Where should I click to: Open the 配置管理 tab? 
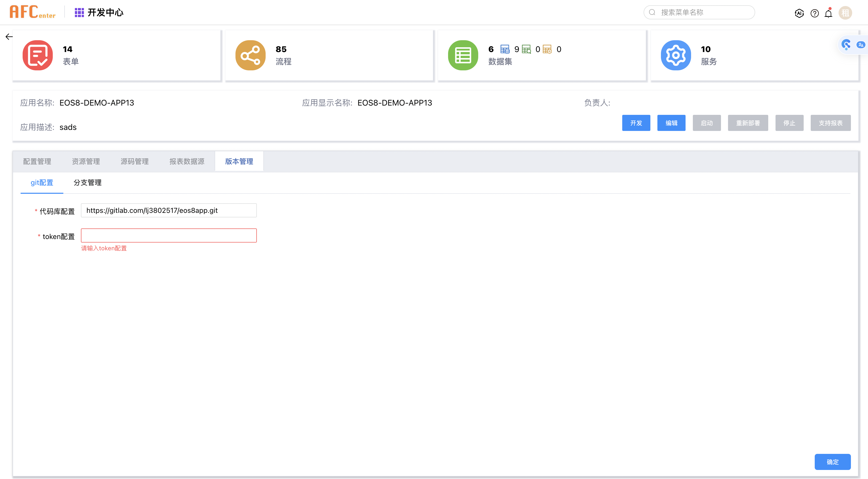coord(37,161)
